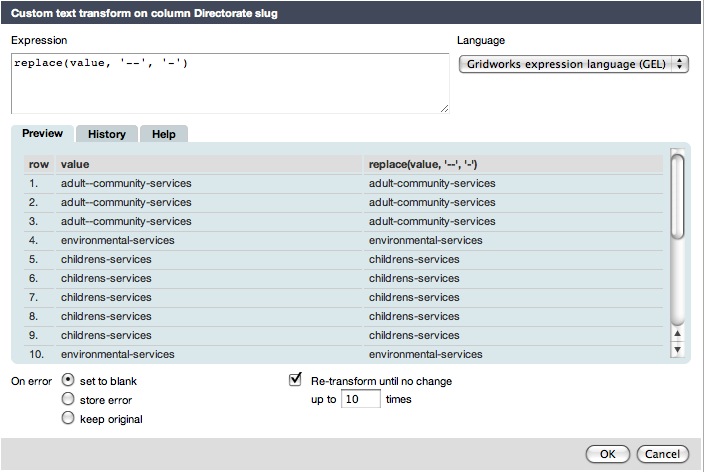
Task: Select row 3 transformed adult-community-services
Action: (x=432, y=221)
